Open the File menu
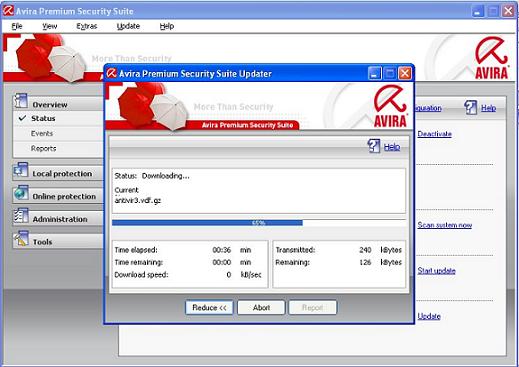The image size is (519, 367). click(x=17, y=26)
